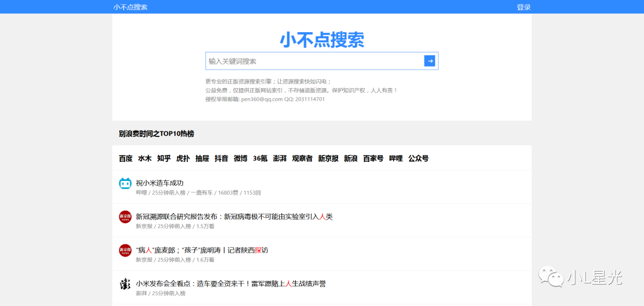
Task: Choose the 观察者 tab
Action: (x=302, y=158)
